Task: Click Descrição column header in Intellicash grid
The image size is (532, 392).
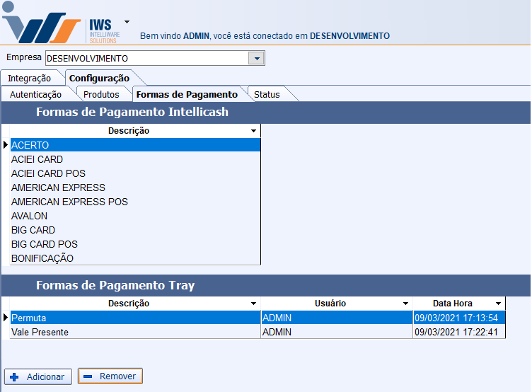Action: coord(129,131)
